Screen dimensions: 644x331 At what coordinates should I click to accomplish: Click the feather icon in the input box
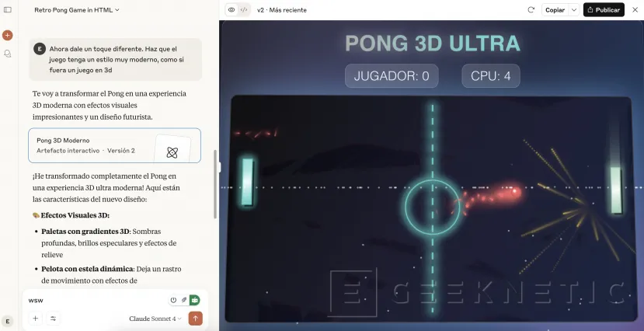[184, 300]
